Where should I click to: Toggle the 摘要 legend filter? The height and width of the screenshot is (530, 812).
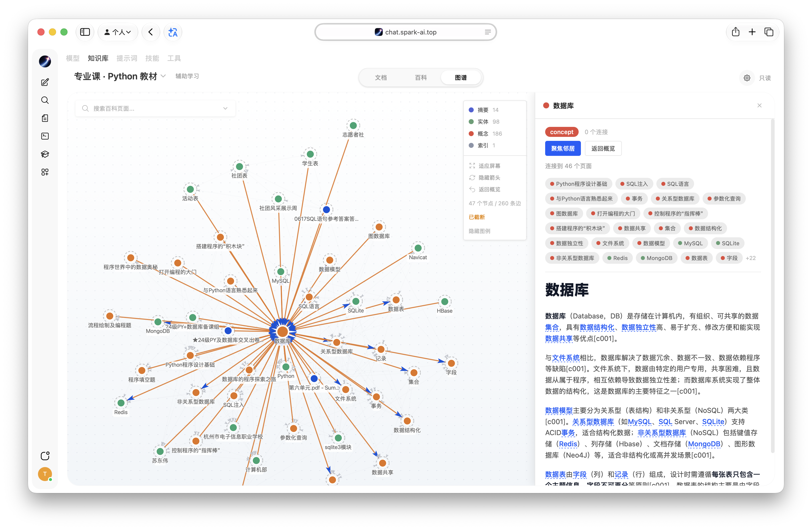[x=483, y=110]
